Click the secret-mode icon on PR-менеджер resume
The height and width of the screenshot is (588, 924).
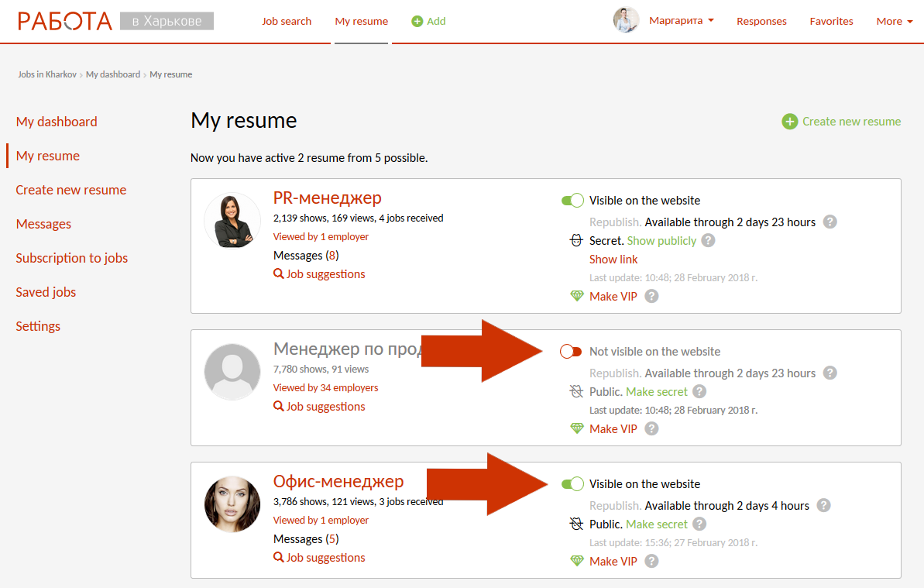tap(576, 241)
